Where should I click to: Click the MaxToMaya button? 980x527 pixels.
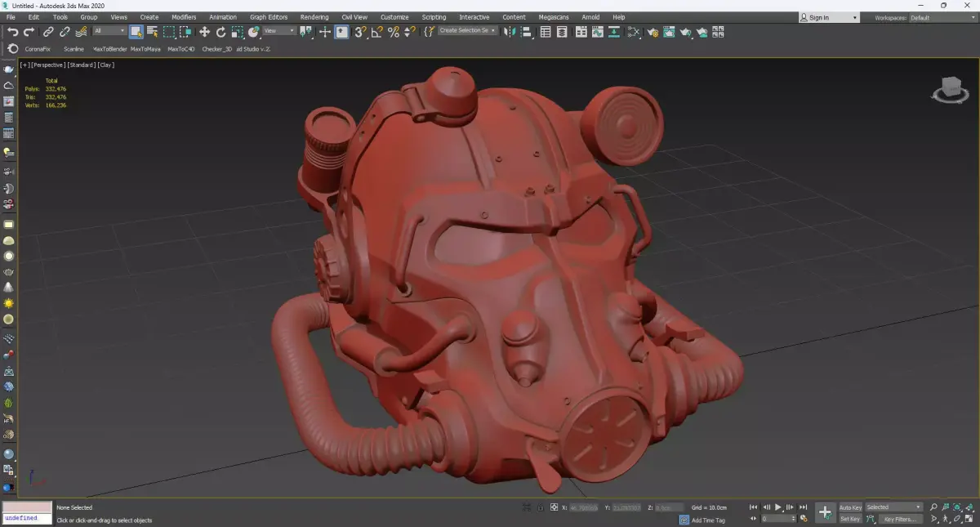[x=145, y=49]
